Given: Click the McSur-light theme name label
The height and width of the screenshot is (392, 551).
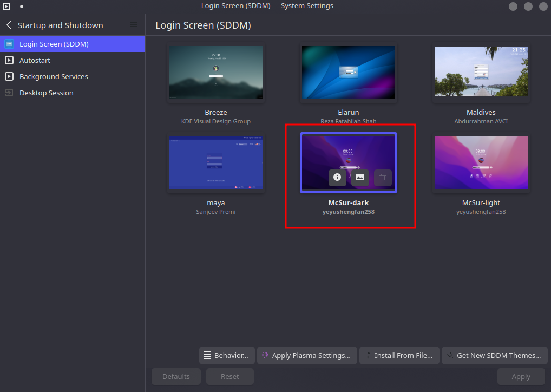Looking at the screenshot, I should pos(481,202).
